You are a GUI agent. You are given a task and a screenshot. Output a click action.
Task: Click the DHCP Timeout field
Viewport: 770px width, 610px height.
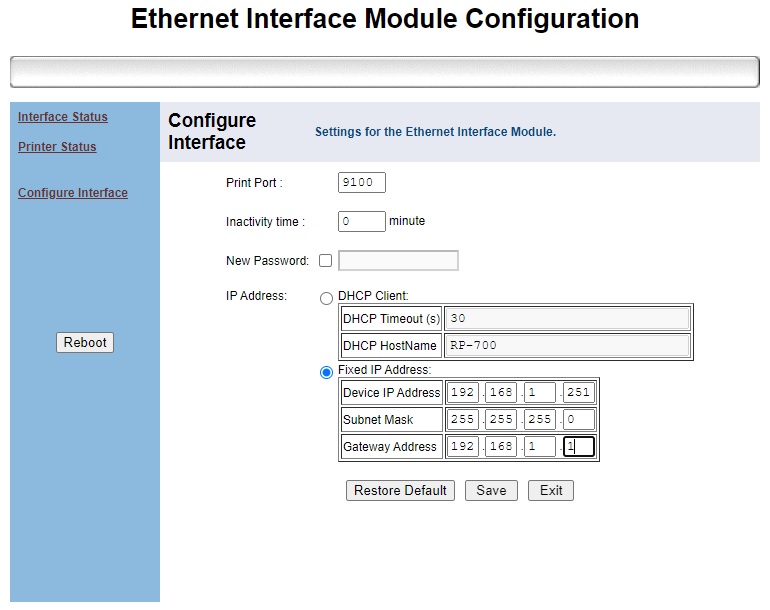[x=567, y=319]
